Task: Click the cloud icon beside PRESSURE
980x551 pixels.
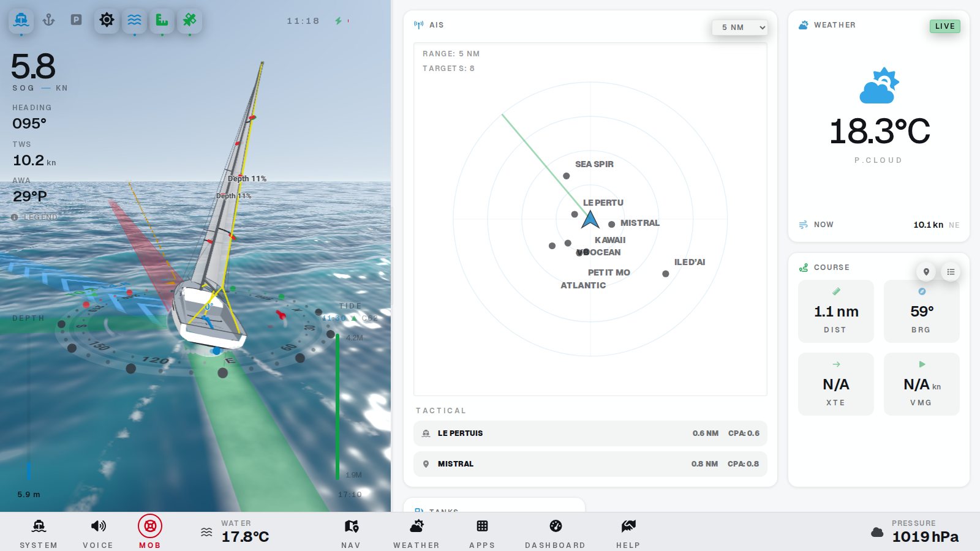Action: [877, 533]
